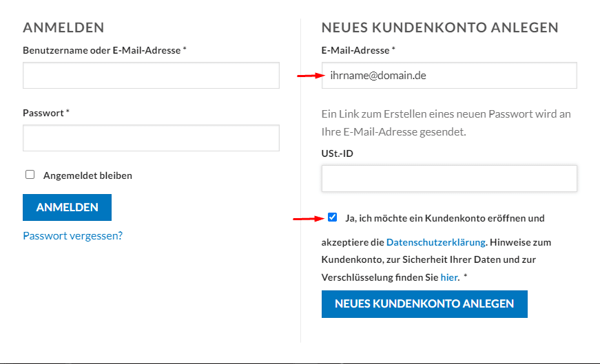This screenshot has height=364, width=600.
Task: Click the blue ANMELDEN button
Action: [x=67, y=207]
